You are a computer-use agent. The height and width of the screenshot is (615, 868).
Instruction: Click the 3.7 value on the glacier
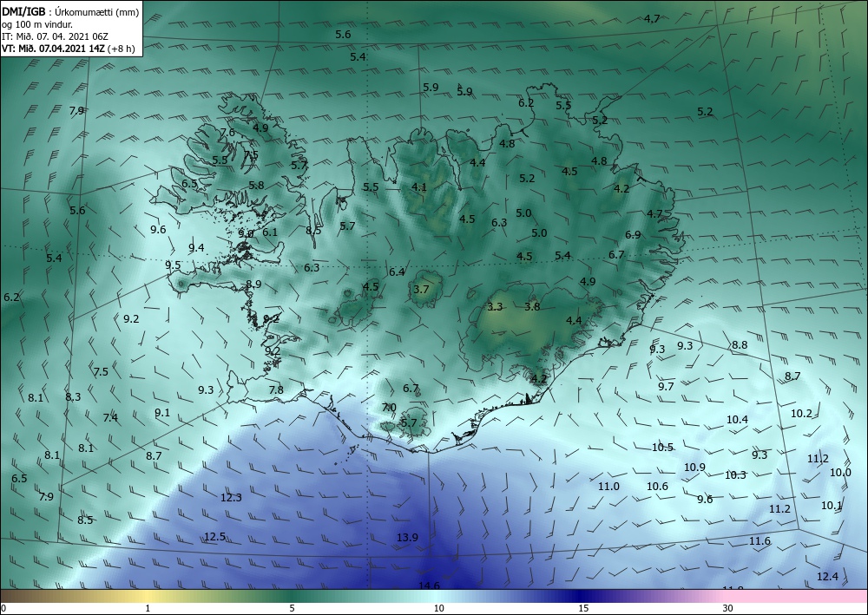[x=421, y=289]
